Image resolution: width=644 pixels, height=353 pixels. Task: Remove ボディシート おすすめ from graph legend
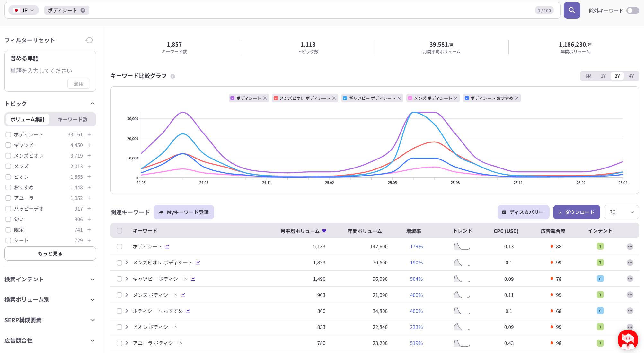click(517, 98)
